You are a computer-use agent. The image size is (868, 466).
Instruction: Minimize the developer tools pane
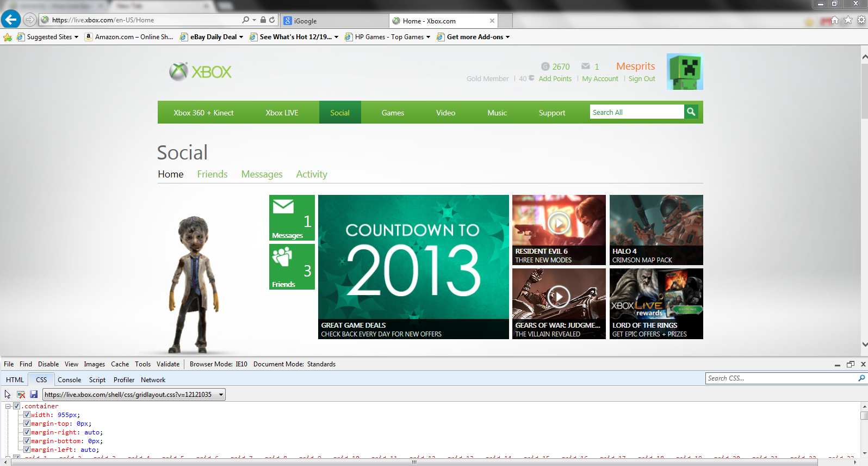click(x=838, y=364)
